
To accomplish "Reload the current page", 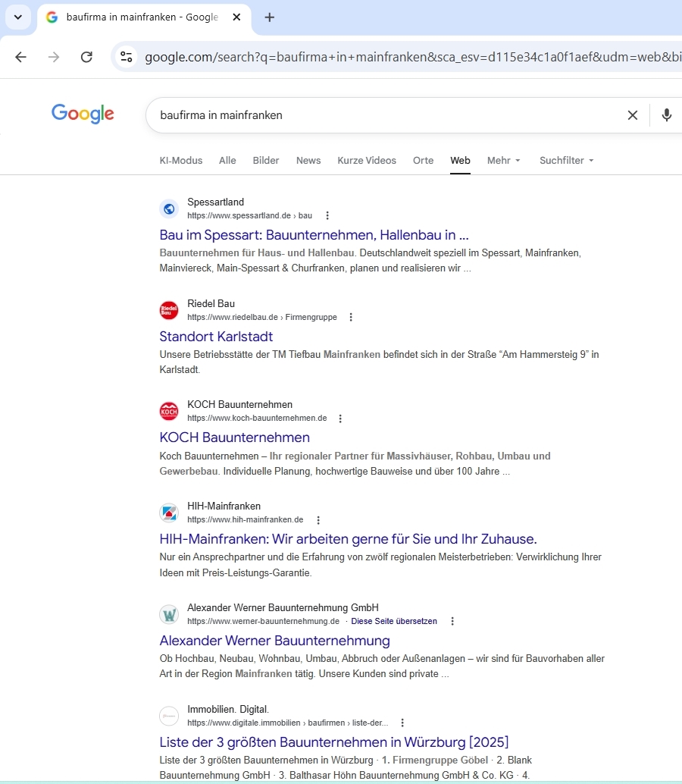I will 86,57.
